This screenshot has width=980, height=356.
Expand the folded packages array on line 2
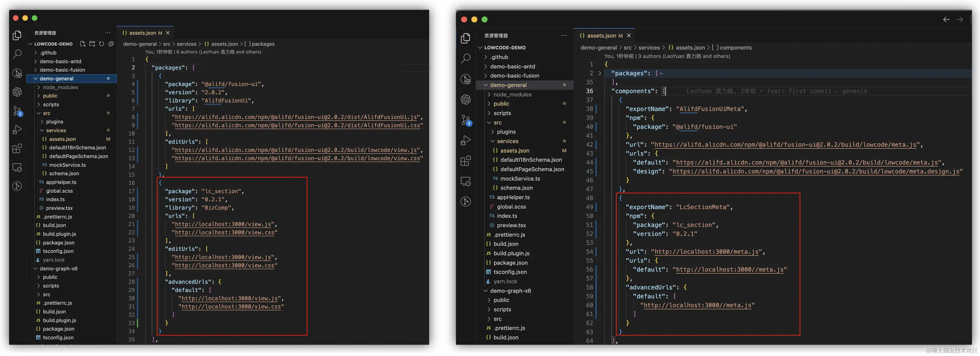pyautogui.click(x=600, y=73)
